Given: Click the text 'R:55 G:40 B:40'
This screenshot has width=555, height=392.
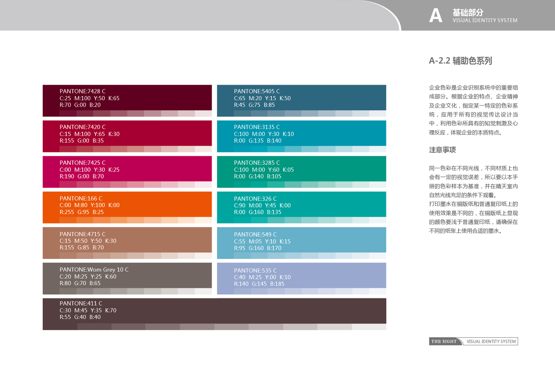Looking at the screenshot, I should pyautogui.click(x=80, y=317).
